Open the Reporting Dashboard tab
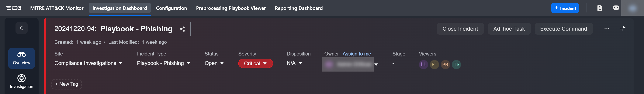Screen dimensions: 644x94 299,8
